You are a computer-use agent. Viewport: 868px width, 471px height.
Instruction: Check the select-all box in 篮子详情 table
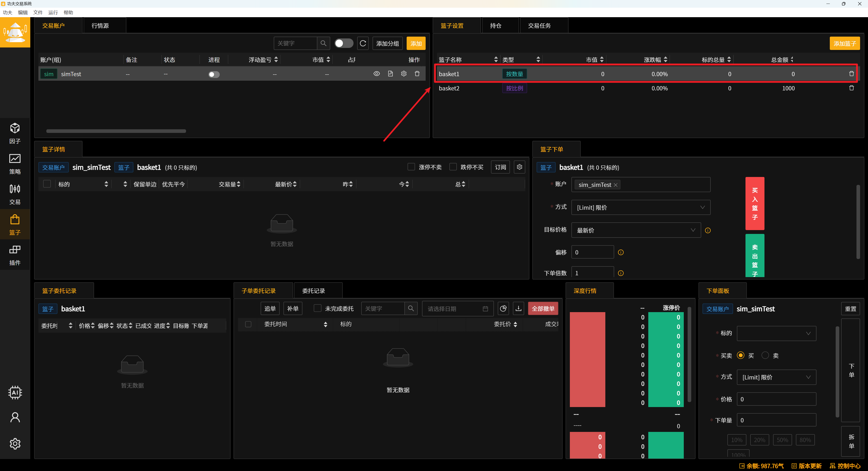(x=47, y=184)
